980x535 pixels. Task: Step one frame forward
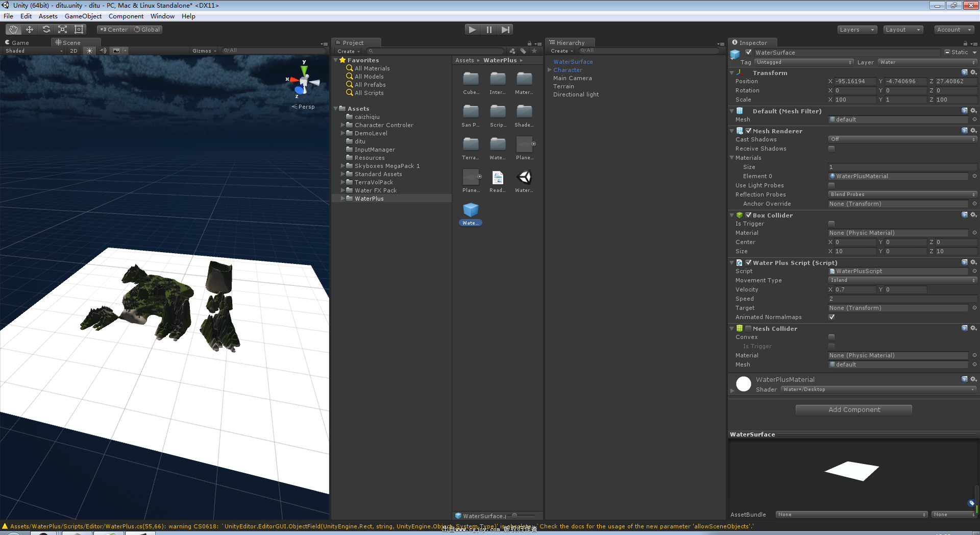click(505, 30)
